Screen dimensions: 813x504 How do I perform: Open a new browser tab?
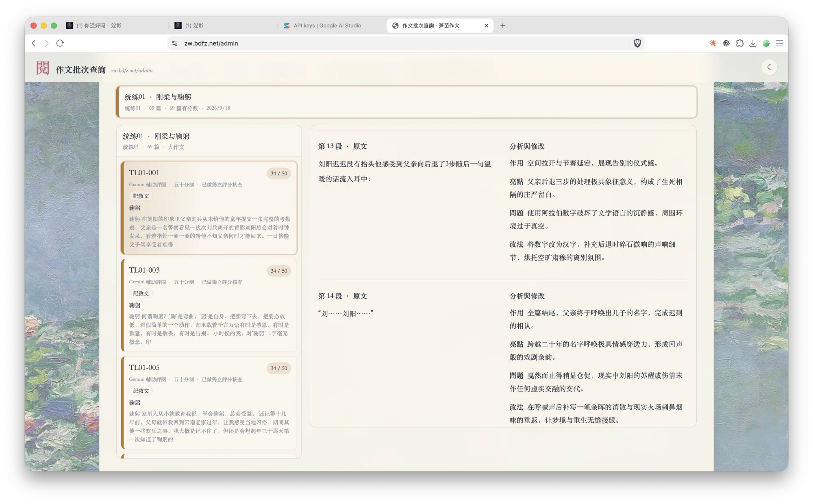click(x=503, y=26)
